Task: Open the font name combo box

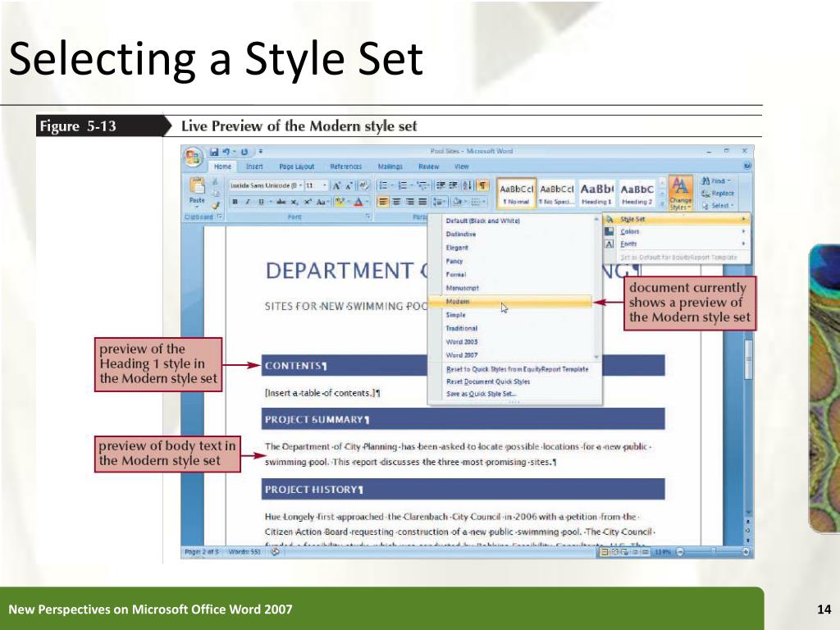Action: tap(267, 186)
